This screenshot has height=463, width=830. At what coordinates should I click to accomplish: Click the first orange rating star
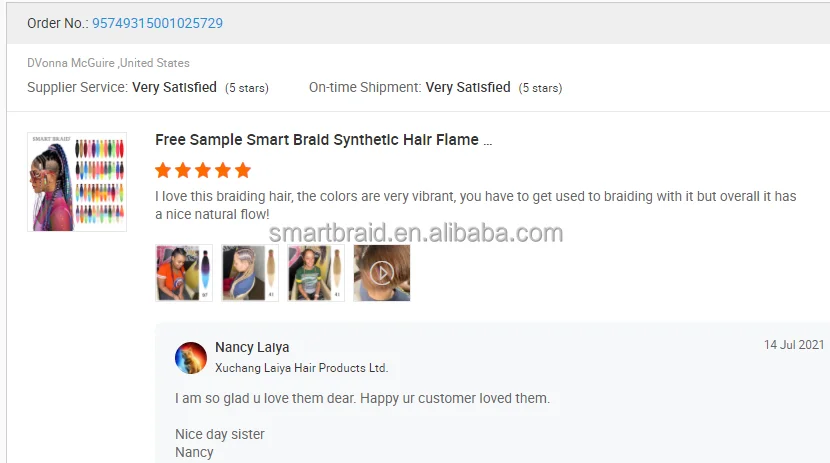click(x=163, y=170)
